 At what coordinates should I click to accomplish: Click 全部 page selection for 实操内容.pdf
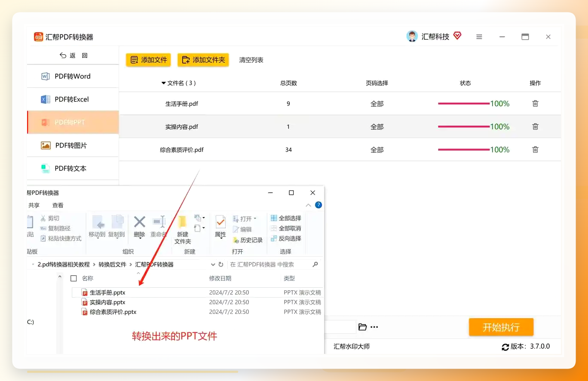pyautogui.click(x=377, y=127)
